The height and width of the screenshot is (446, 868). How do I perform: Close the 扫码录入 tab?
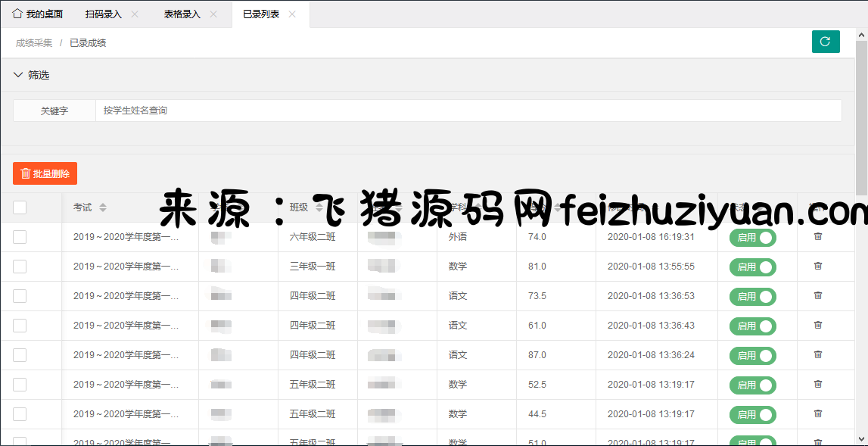pyautogui.click(x=135, y=14)
